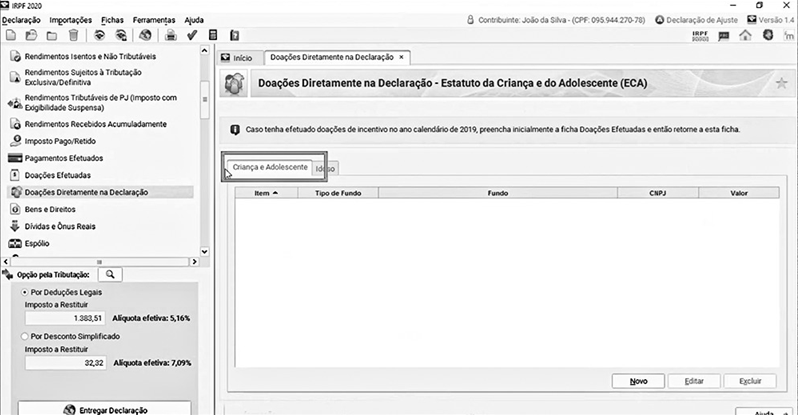798x415 pixels.
Task: Click the closed folder toolbar icon
Action: click(52, 35)
